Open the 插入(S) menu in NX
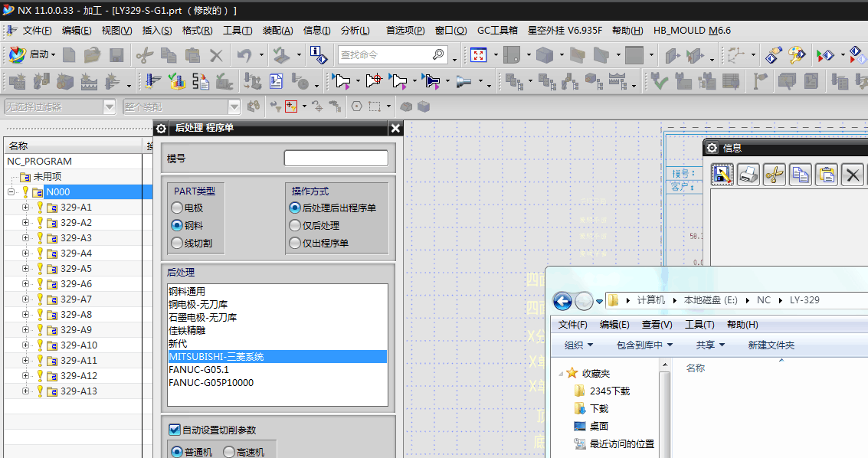Viewport: 868px width, 458px height. [156, 31]
